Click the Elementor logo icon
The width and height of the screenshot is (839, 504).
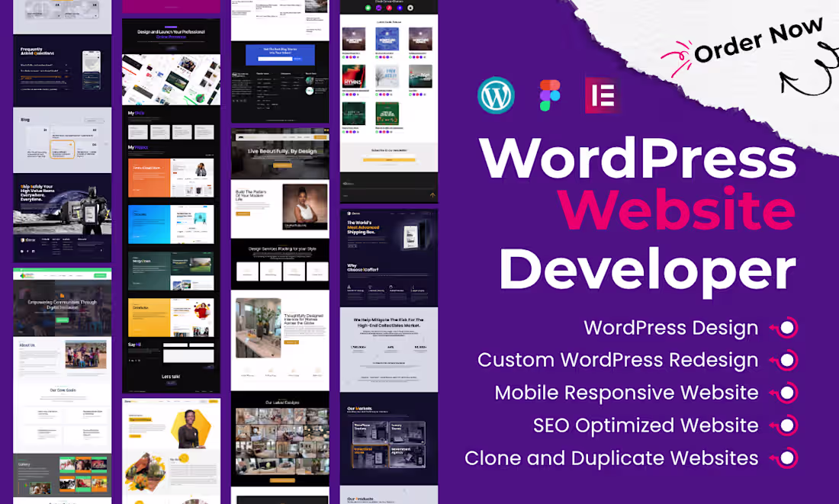pyautogui.click(x=603, y=95)
